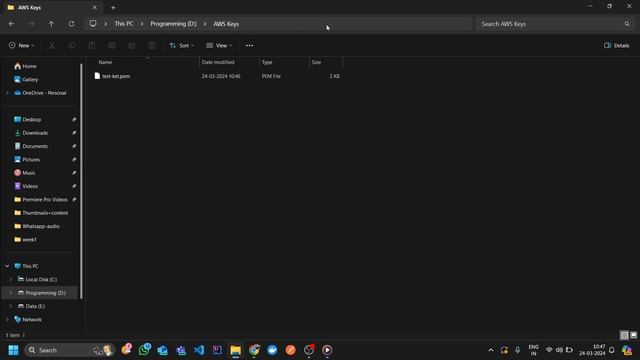Open Windows Start menu
This screenshot has height=360, width=640.
coord(13,350)
